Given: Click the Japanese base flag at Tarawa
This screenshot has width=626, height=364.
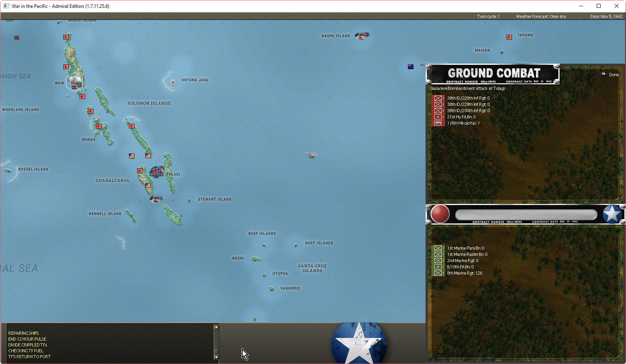Looking at the screenshot, I should point(509,37).
